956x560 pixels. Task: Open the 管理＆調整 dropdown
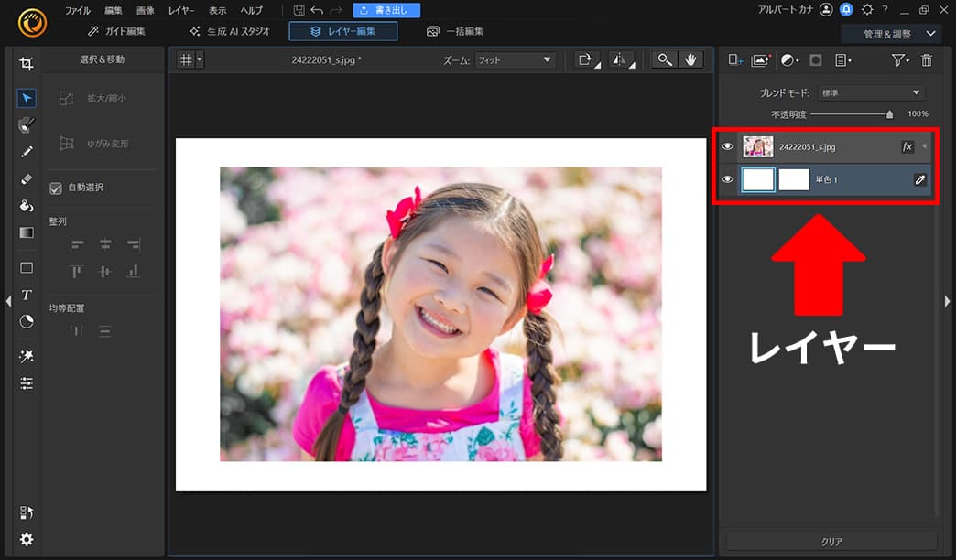[891, 34]
